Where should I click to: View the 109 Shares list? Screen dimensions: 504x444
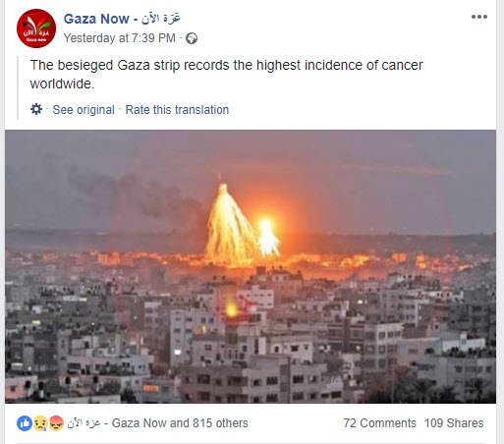[454, 423]
